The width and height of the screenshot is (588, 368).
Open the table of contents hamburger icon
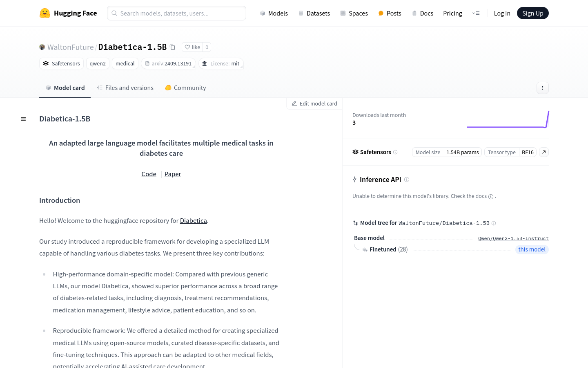tap(23, 119)
